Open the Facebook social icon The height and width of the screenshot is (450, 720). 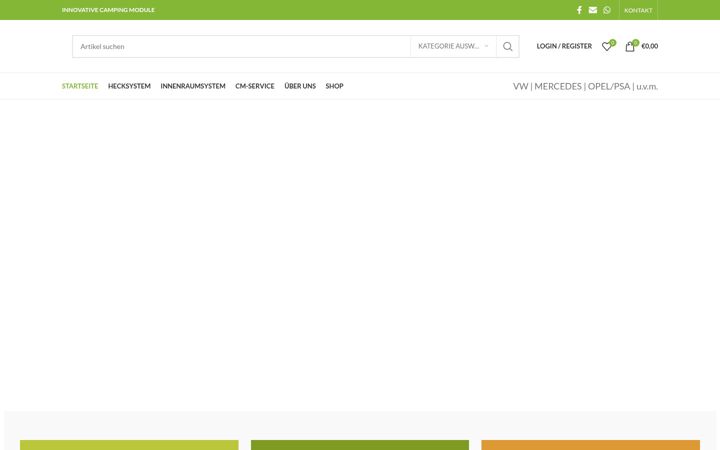pyautogui.click(x=579, y=10)
